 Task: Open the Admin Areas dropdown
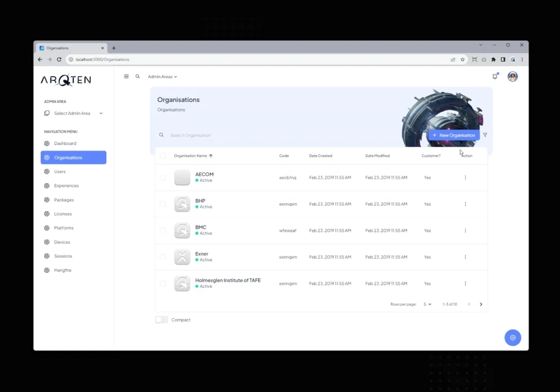click(x=162, y=77)
